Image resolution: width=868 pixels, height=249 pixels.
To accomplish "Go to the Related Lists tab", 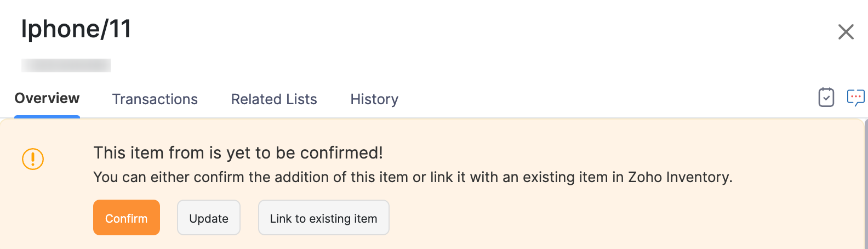I will point(274,99).
